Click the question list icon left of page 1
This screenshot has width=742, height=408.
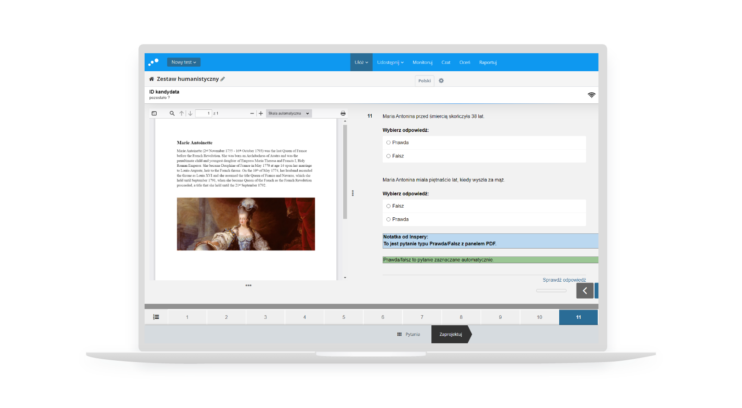tap(156, 317)
